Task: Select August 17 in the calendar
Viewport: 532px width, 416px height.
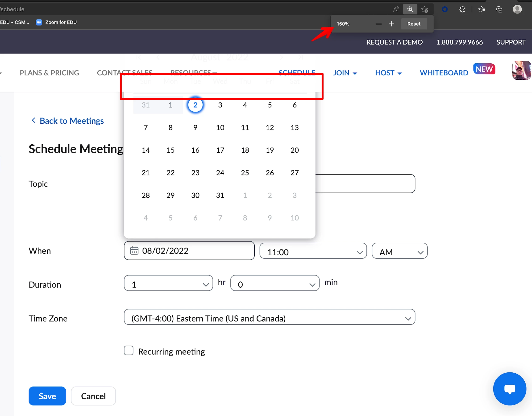Action: coord(220,150)
